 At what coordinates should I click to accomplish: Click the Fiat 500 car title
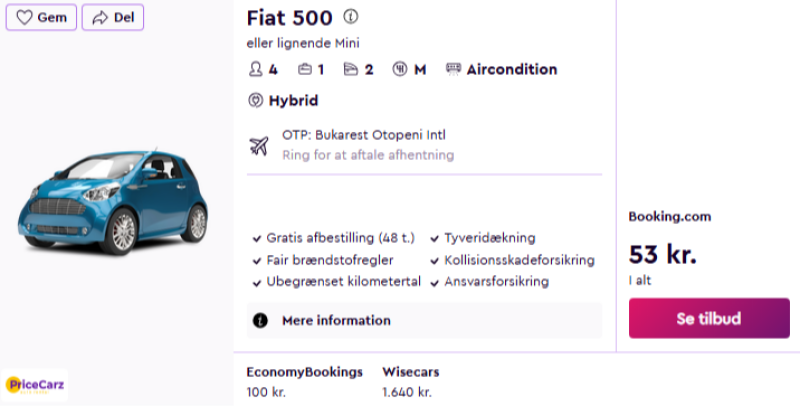click(x=290, y=18)
